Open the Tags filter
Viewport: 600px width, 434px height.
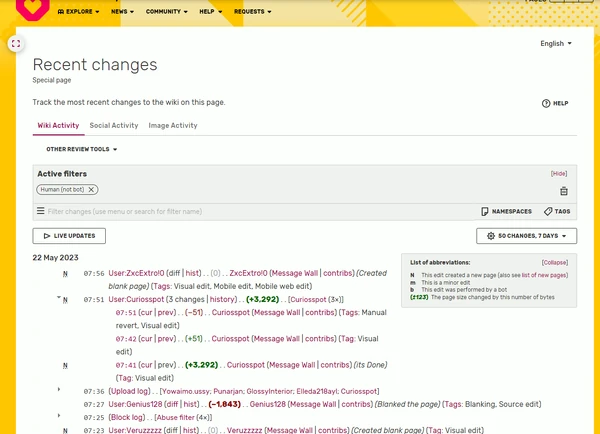(x=557, y=212)
